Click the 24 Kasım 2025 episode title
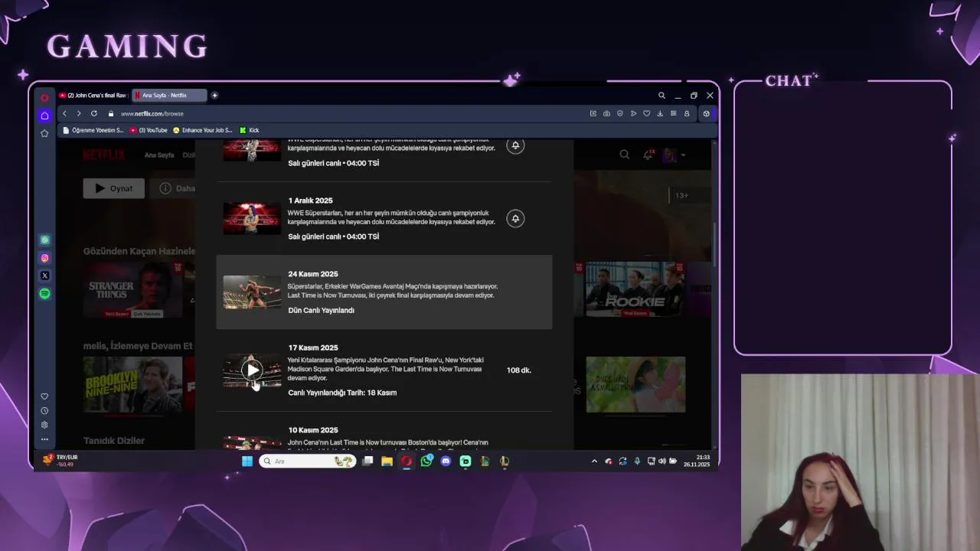The image size is (980, 551). pyautogui.click(x=313, y=274)
